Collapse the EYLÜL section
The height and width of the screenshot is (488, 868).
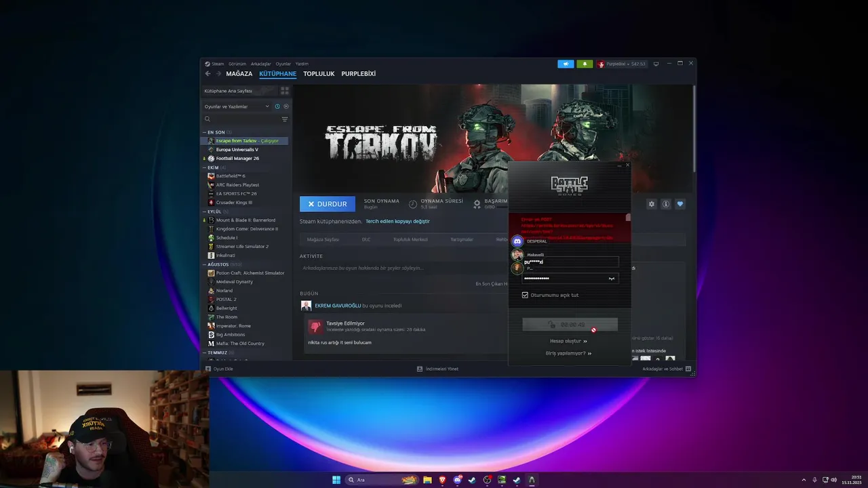coord(203,211)
